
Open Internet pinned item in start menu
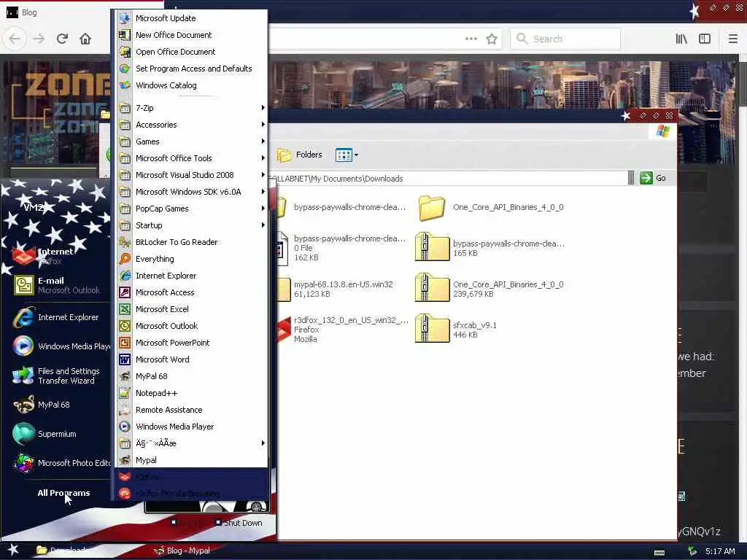(x=57, y=256)
